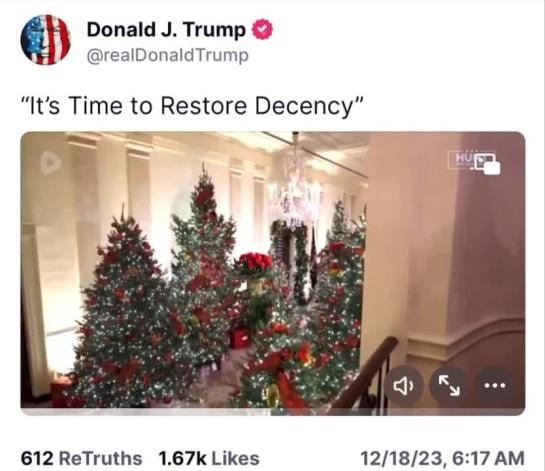Open the flag-themed profile avatar
This screenshot has width=545, height=471.
(46, 40)
